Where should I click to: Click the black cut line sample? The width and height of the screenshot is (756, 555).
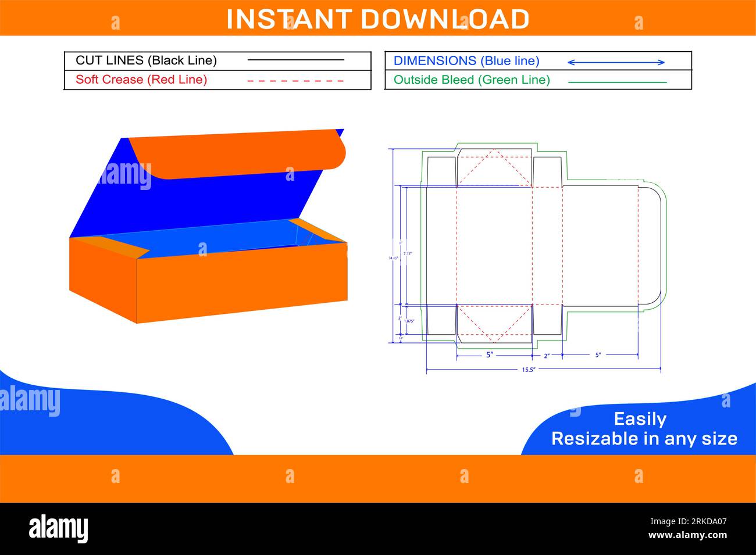295,60
